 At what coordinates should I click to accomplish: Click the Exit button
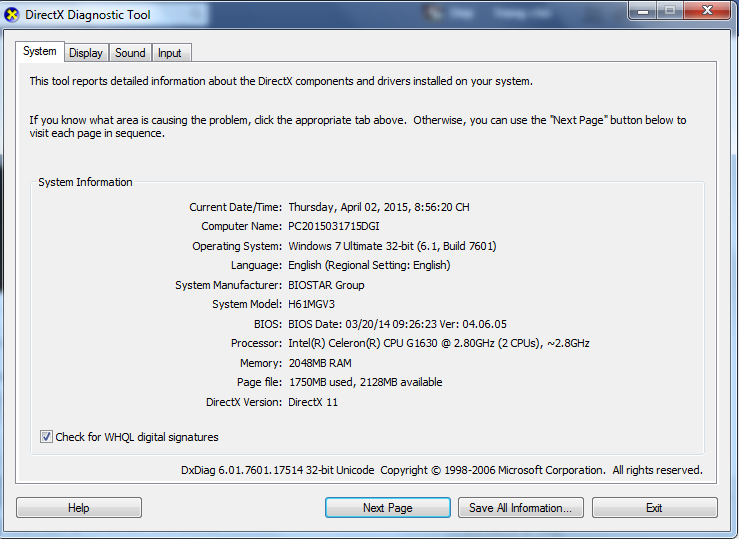click(654, 508)
